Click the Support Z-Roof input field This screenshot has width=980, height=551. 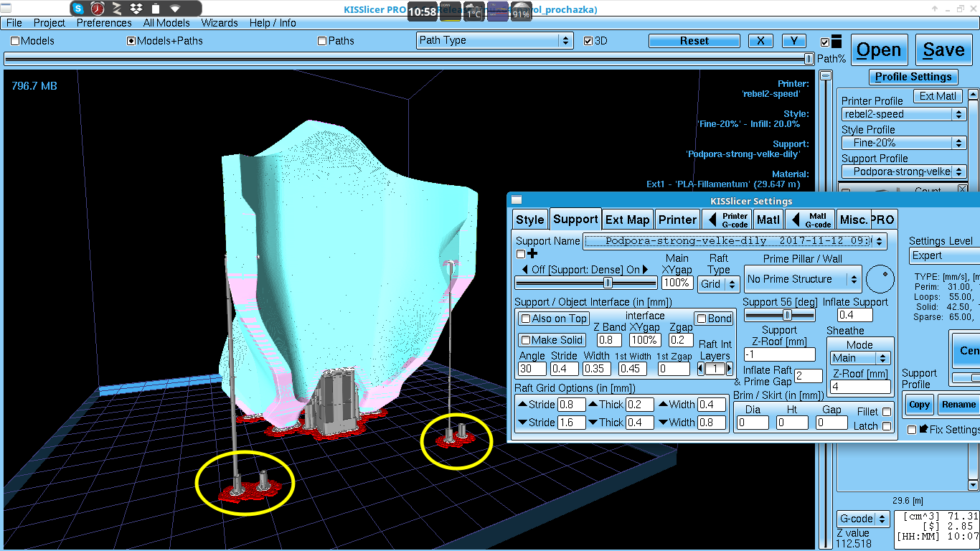tap(779, 354)
